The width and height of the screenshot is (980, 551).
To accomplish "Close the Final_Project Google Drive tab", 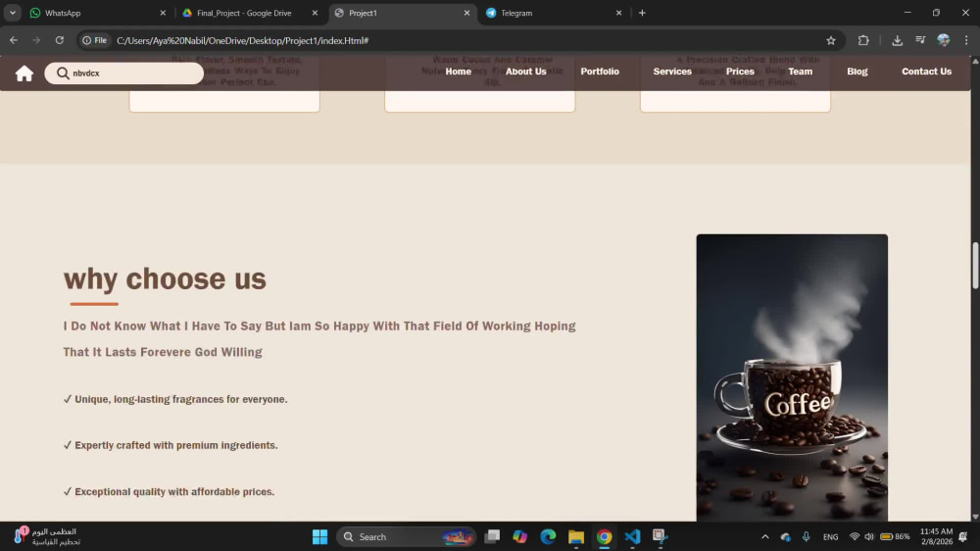I will point(315,13).
